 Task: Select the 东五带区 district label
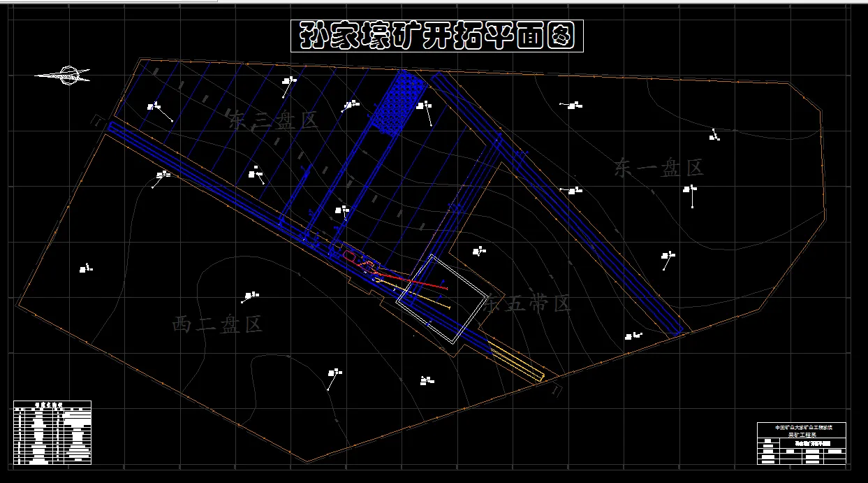point(527,303)
